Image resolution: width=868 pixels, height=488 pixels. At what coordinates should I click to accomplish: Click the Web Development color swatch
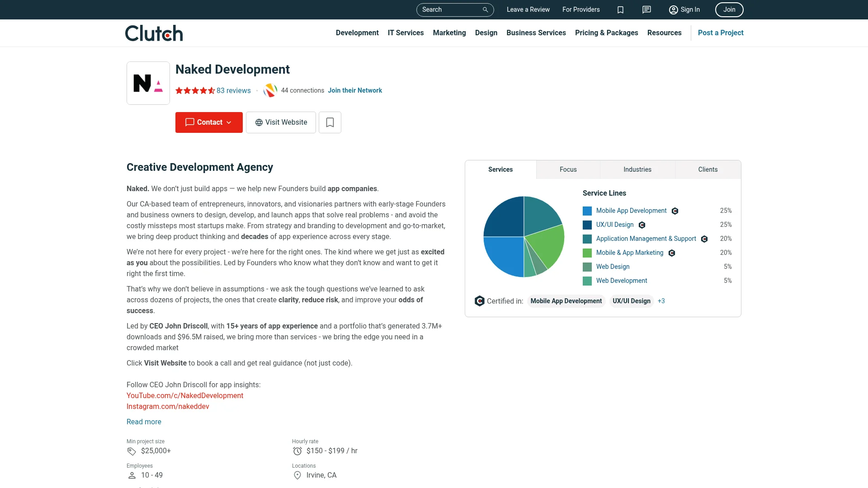coord(587,281)
